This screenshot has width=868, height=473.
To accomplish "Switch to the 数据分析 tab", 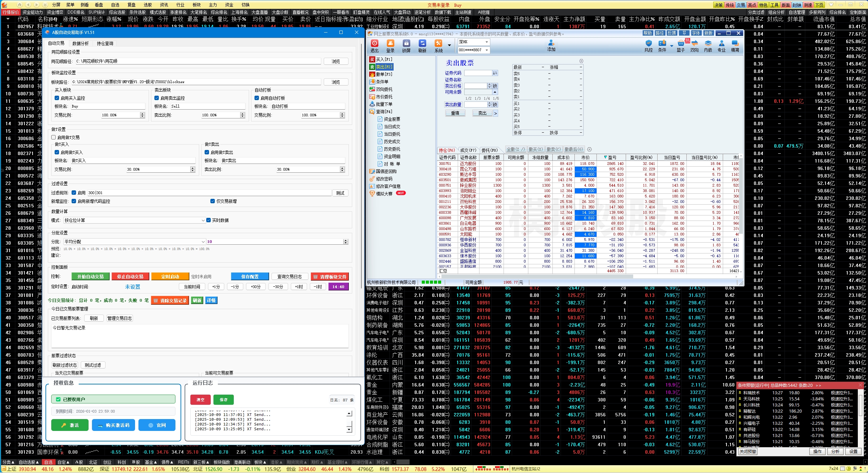I will [80, 43].
